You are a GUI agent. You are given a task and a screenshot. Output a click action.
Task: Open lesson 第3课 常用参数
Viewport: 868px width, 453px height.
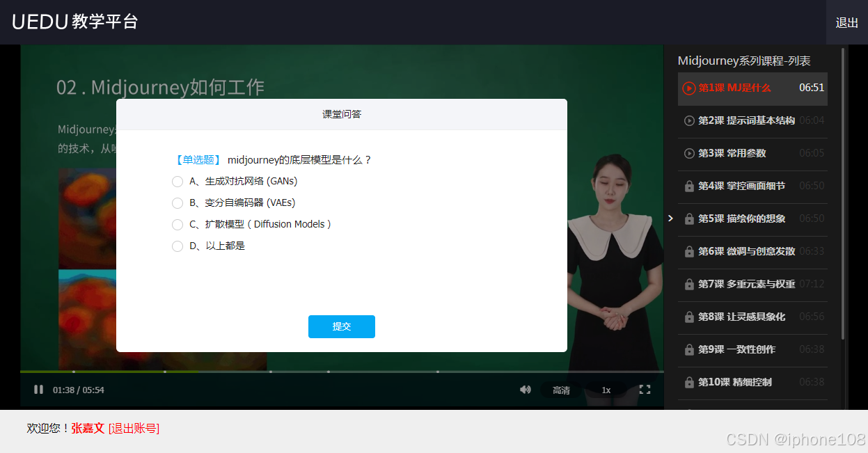pos(752,154)
